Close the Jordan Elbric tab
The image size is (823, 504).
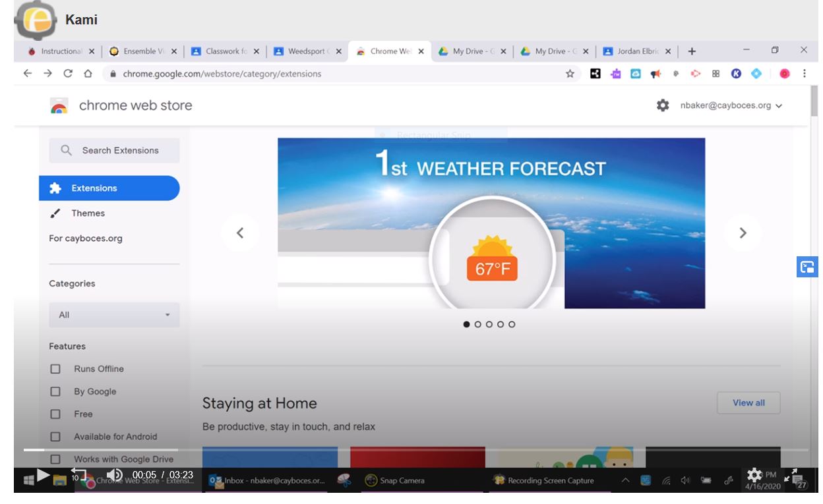[668, 51]
